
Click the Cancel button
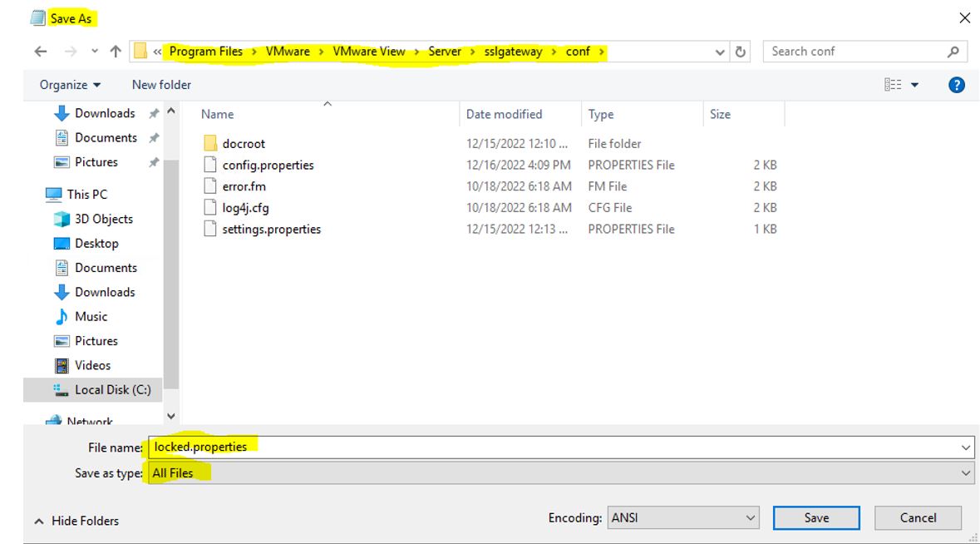click(x=918, y=517)
